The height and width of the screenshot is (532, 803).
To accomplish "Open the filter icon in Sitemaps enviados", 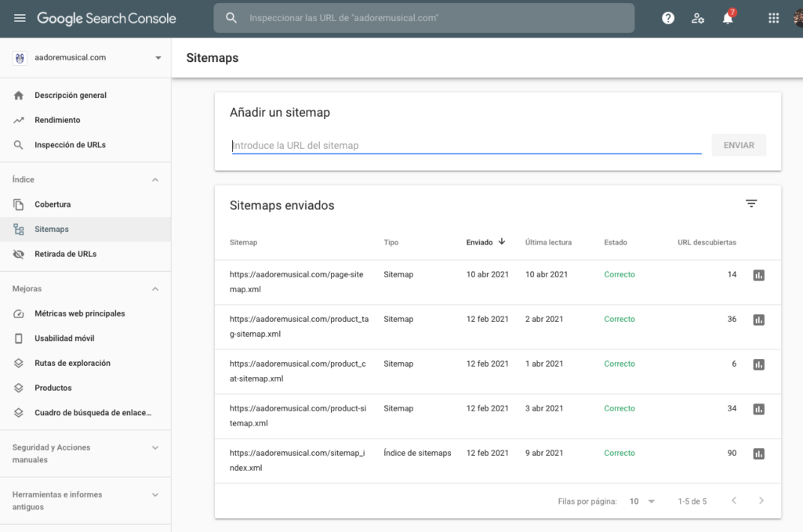I will pos(750,204).
